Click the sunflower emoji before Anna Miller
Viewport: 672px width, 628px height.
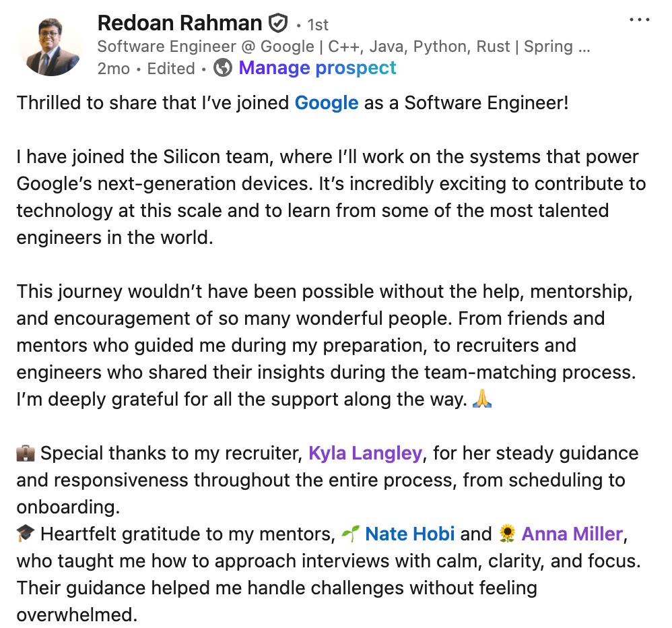tap(507, 535)
